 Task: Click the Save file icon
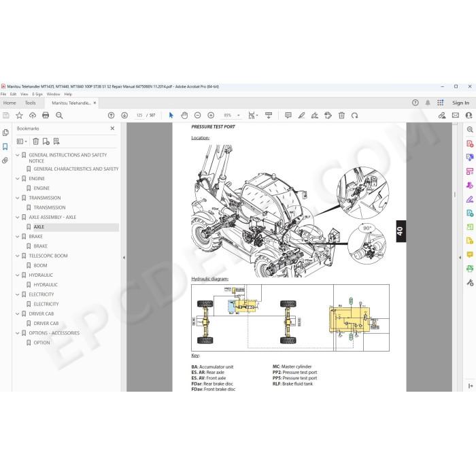(5, 116)
